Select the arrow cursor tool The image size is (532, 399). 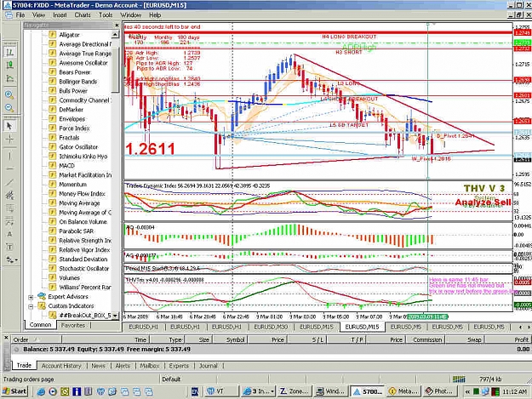[x=9, y=126]
